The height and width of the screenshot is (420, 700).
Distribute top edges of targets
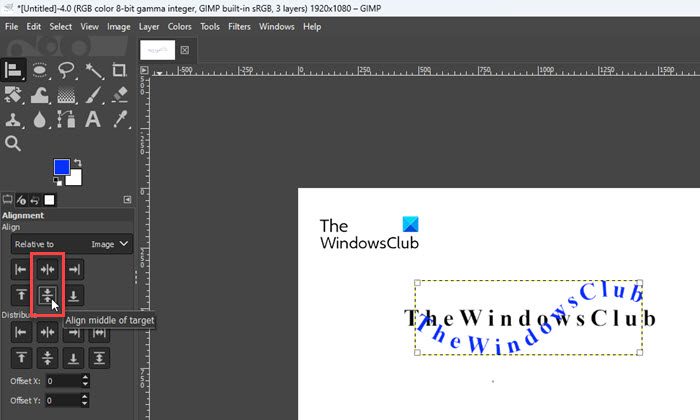(x=21, y=358)
